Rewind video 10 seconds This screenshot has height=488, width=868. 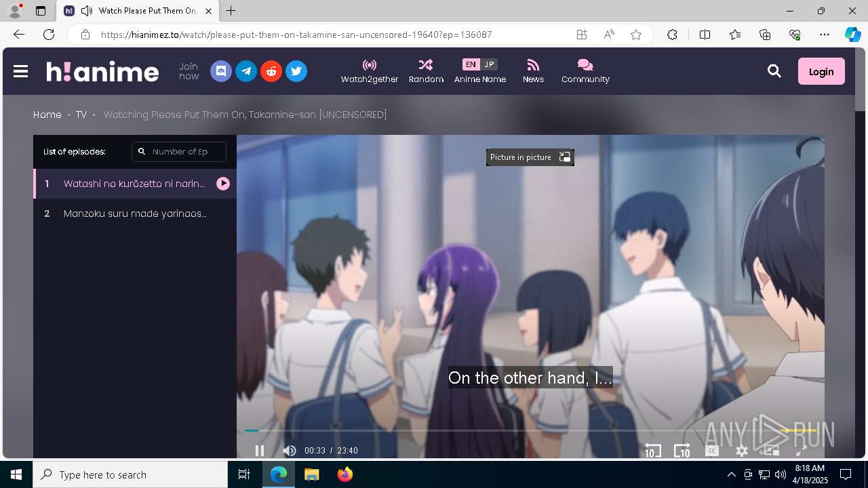coord(652,451)
